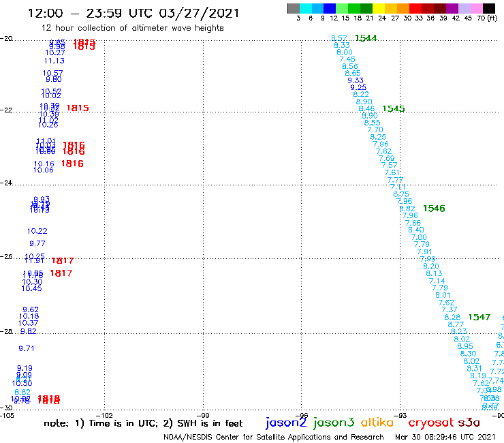Click wave height value 7.45
This screenshot has height=443, width=504.
pyautogui.click(x=347, y=59)
